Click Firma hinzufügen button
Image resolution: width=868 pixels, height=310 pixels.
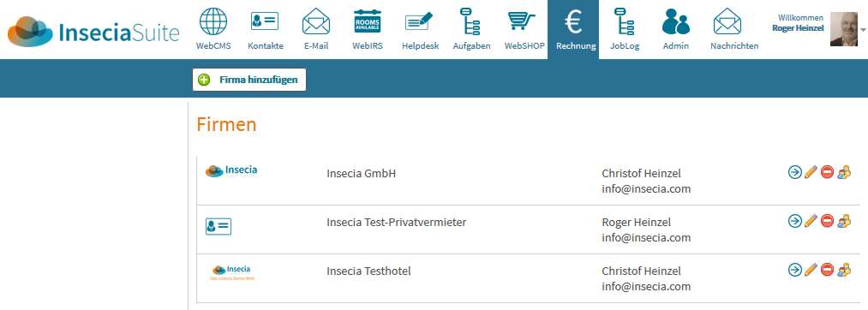[249, 80]
